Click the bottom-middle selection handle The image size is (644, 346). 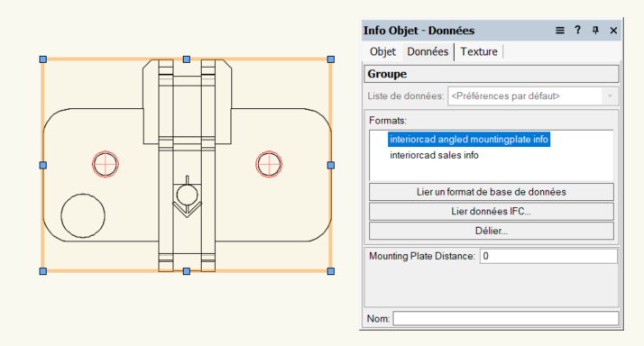tap(187, 271)
